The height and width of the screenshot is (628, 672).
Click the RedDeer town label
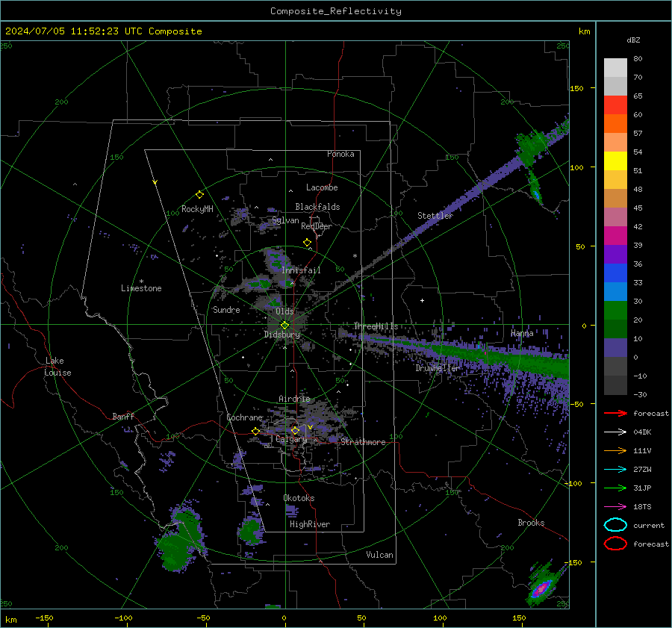317,226
